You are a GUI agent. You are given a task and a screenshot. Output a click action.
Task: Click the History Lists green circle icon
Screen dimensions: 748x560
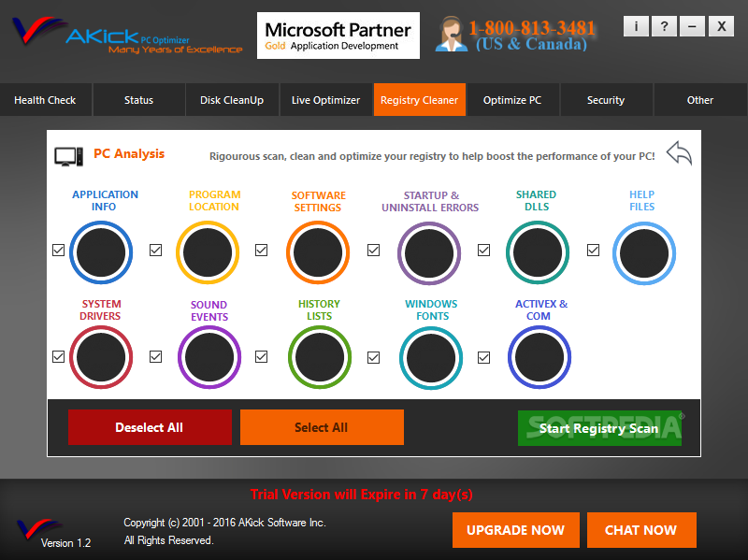[x=320, y=357]
